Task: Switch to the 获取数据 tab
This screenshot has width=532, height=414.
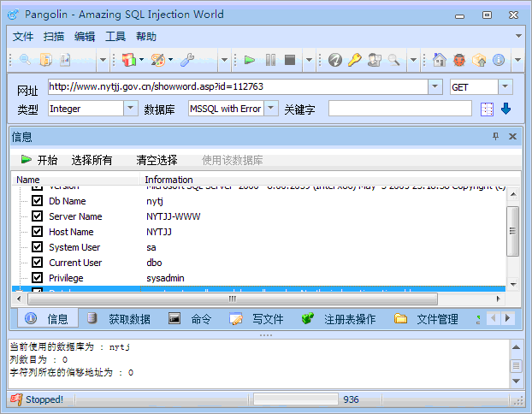Action: [x=119, y=319]
